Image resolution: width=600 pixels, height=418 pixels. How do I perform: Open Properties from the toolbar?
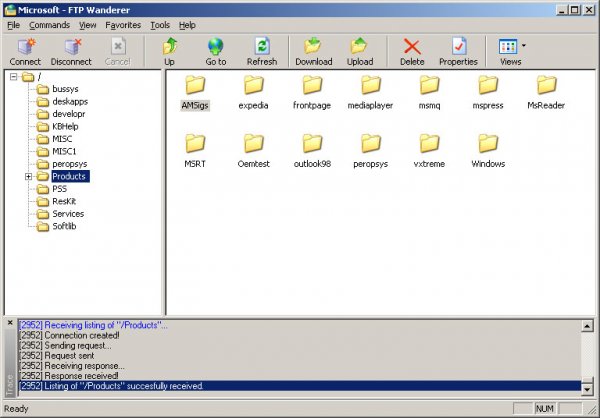click(x=458, y=47)
